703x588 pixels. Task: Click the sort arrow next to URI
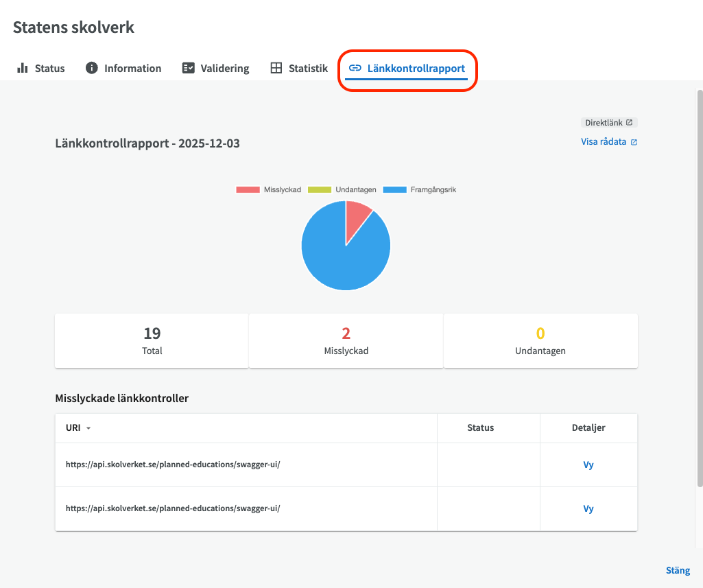pyautogui.click(x=88, y=428)
